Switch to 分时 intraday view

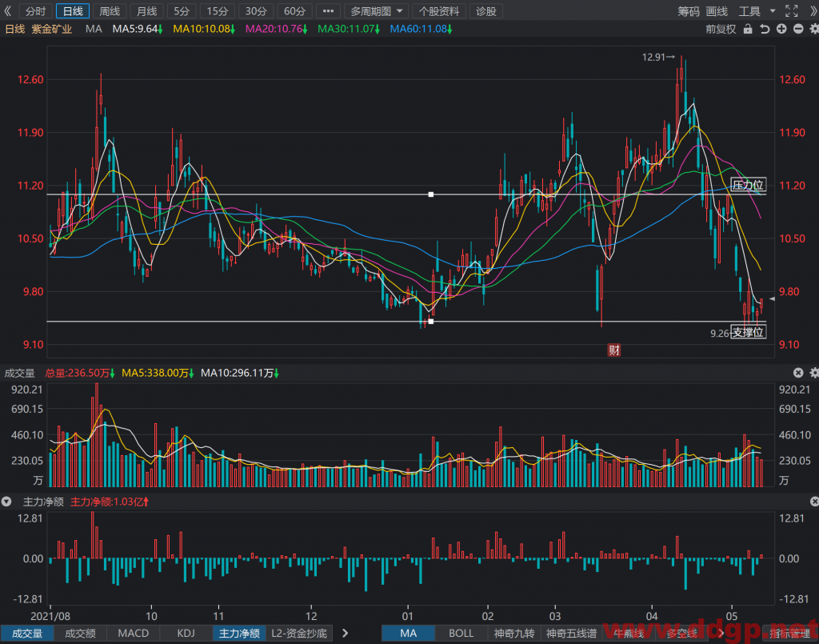point(35,11)
